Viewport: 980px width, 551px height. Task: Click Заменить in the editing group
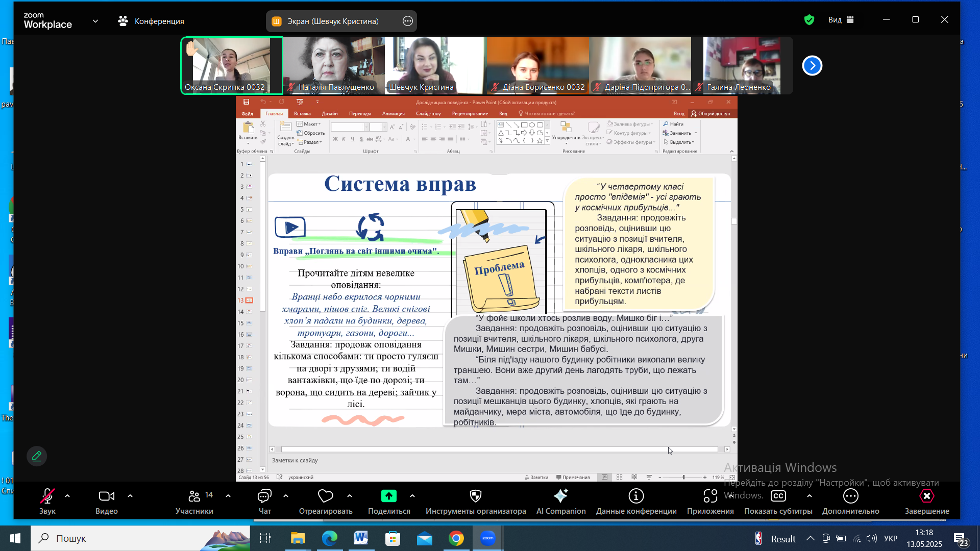(x=680, y=133)
